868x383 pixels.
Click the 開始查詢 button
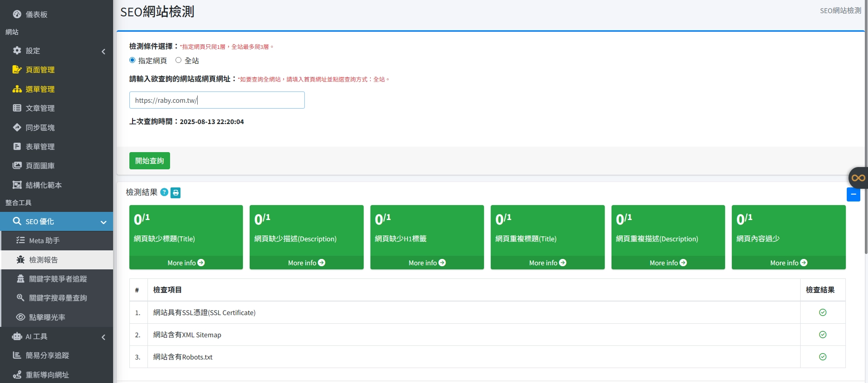150,161
